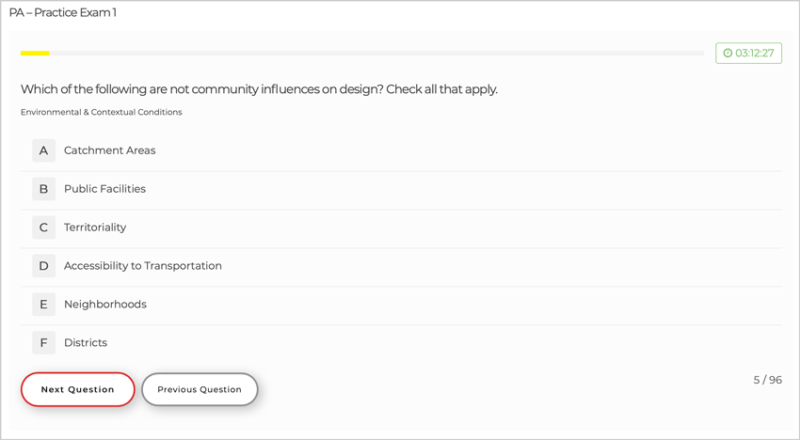Viewport: 800px width, 440px height.
Task: Select answer letter A box
Action: (43, 151)
